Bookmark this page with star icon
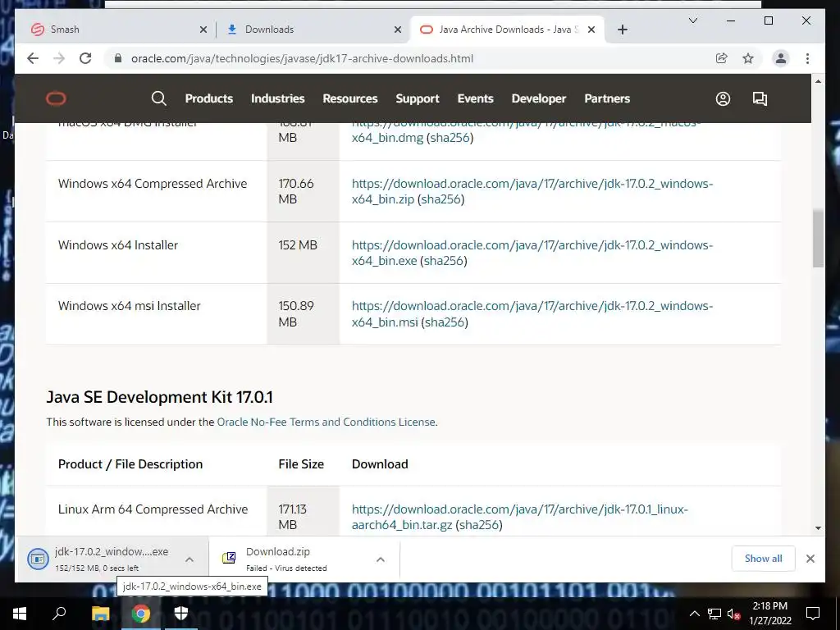 (x=748, y=58)
